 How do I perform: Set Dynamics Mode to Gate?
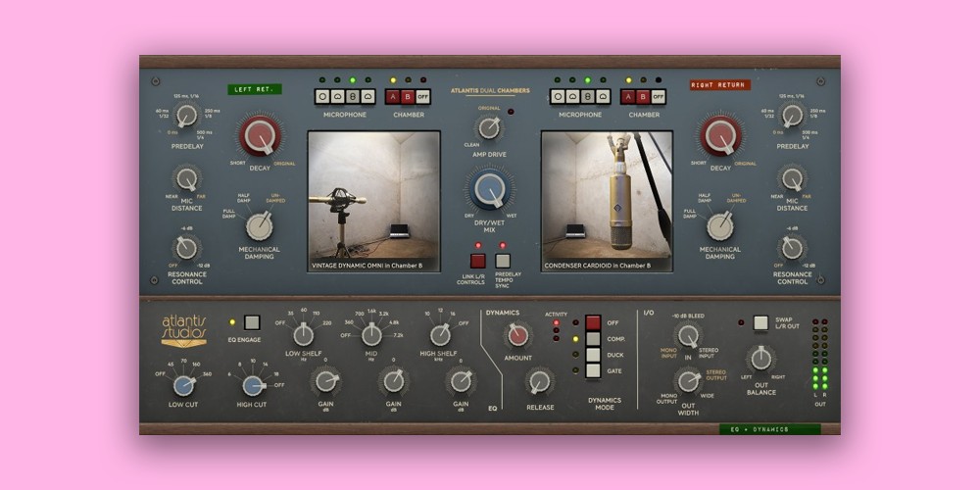[x=593, y=370]
